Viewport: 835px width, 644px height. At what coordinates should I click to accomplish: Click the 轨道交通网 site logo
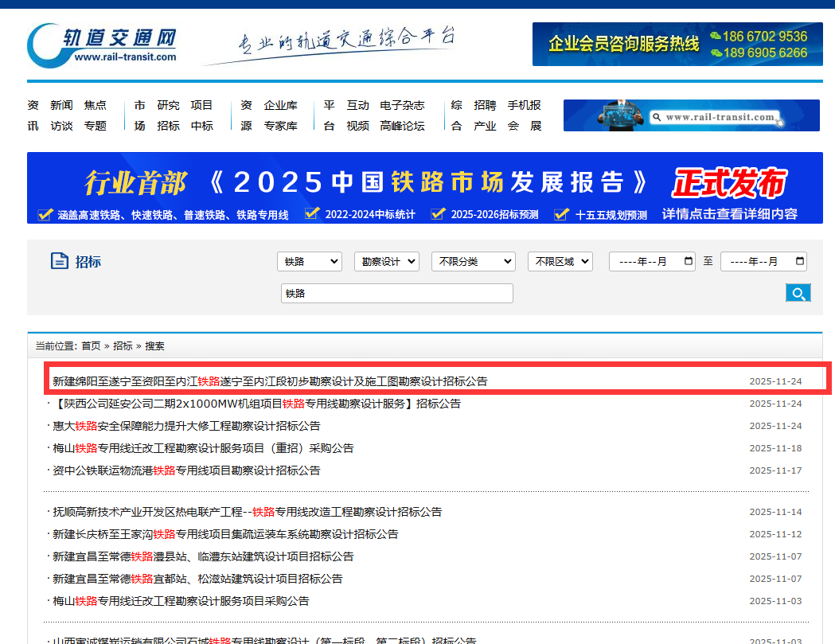point(102,45)
